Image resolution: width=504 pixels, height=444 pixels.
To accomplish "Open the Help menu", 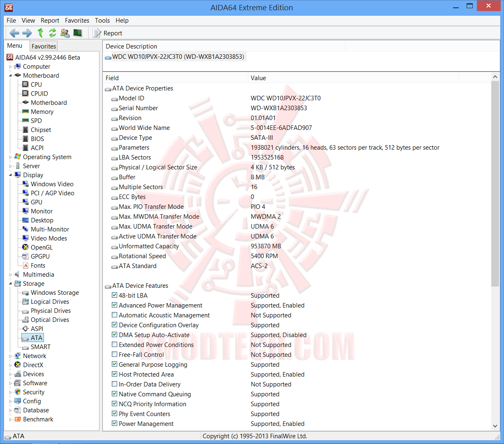I will point(122,21).
